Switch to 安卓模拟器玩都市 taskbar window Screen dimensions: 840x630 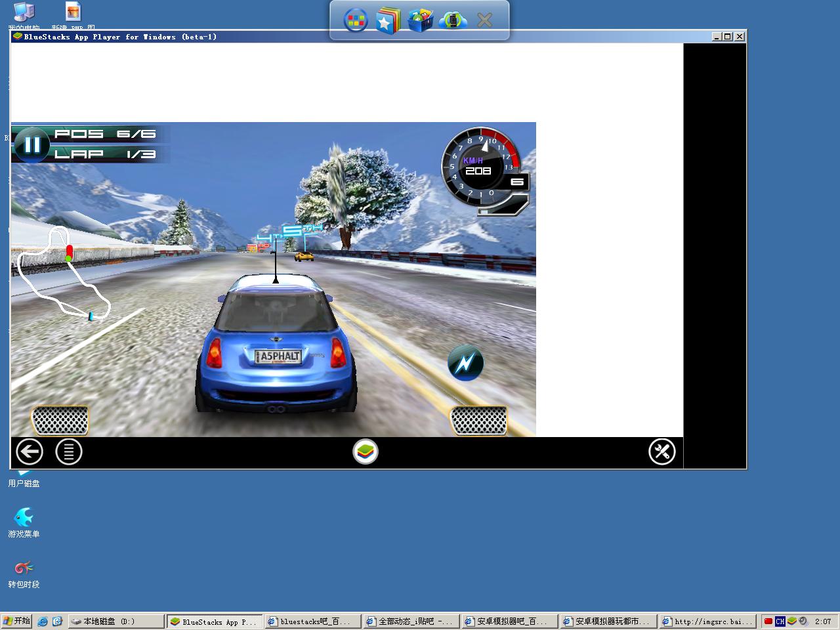(x=608, y=621)
